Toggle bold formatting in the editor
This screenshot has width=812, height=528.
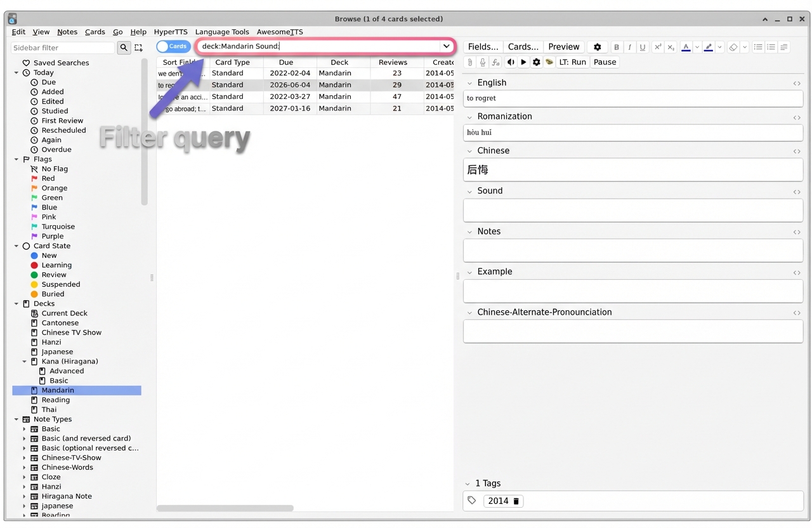(616, 47)
